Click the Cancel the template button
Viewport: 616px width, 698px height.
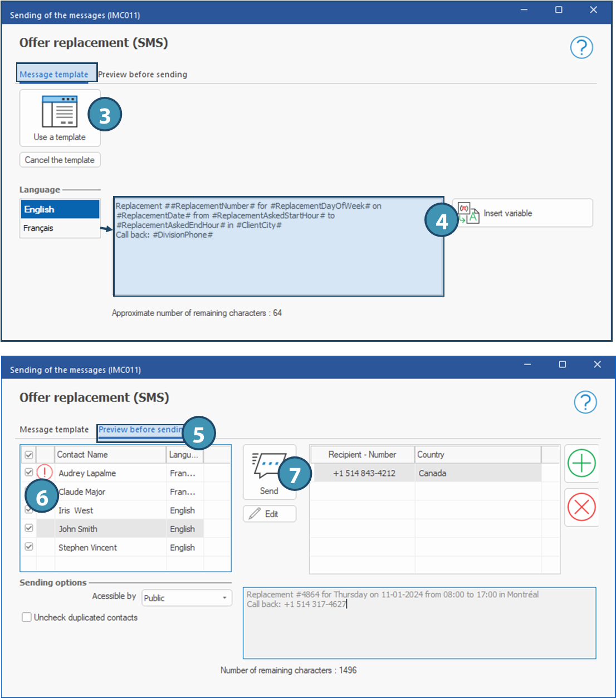pos(60,160)
